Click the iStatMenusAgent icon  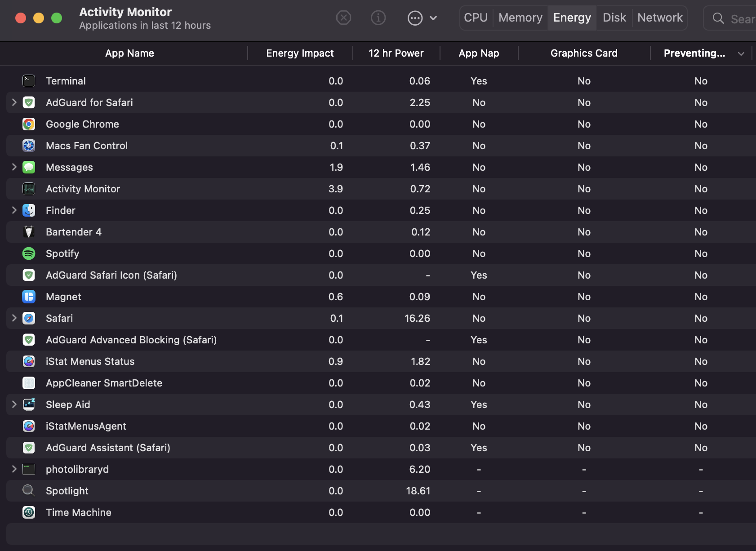point(29,426)
